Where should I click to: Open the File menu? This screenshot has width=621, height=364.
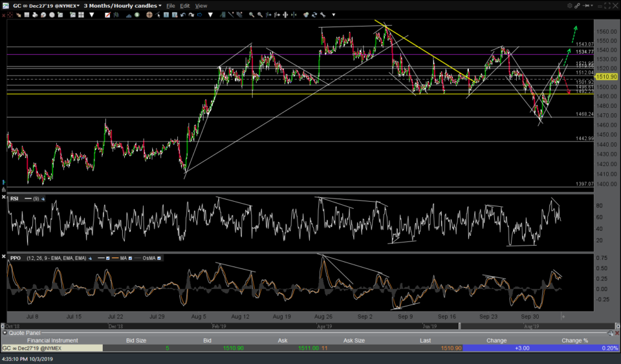click(x=171, y=6)
